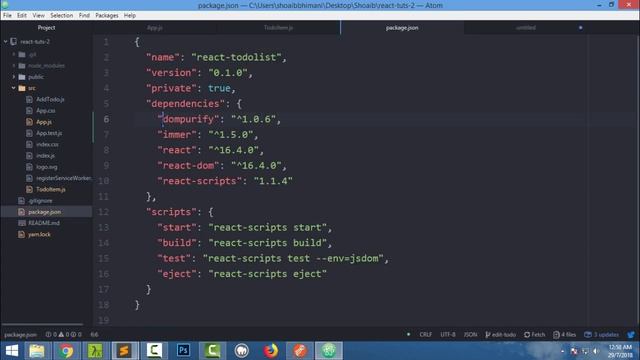Image resolution: width=640 pixels, height=360 pixels.
Task: Switch to the App.js editor tab
Action: [x=155, y=28]
